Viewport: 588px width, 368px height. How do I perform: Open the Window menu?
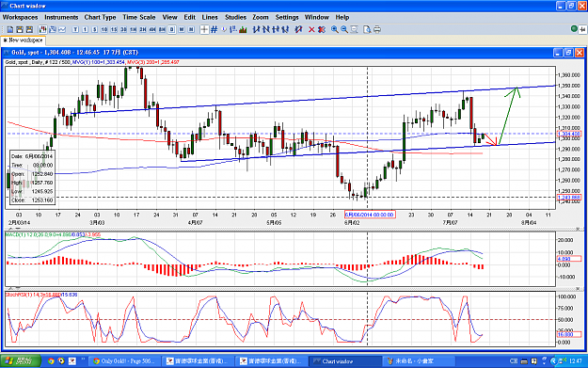point(316,17)
